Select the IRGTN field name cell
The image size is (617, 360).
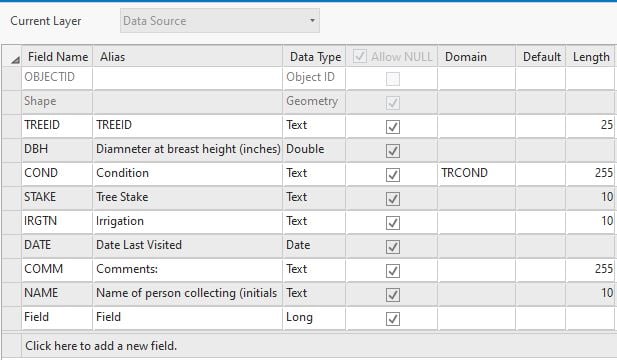coord(57,222)
